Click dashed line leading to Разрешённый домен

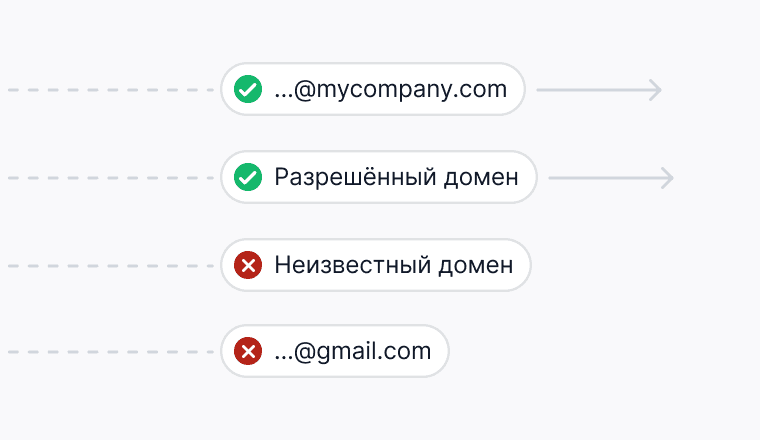(x=110, y=178)
